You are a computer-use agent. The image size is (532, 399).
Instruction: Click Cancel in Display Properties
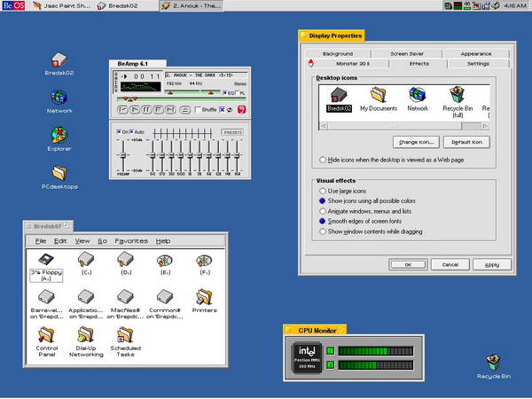pyautogui.click(x=450, y=264)
